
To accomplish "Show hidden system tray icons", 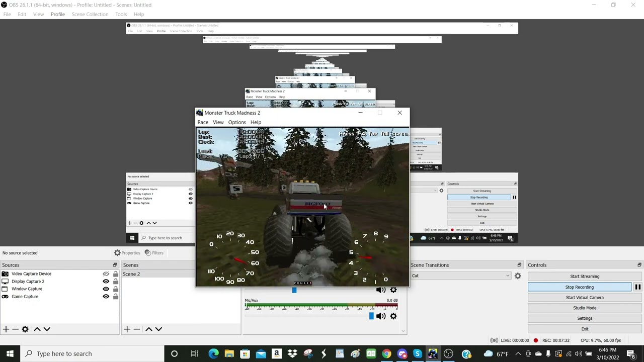I will pyautogui.click(x=518, y=353).
